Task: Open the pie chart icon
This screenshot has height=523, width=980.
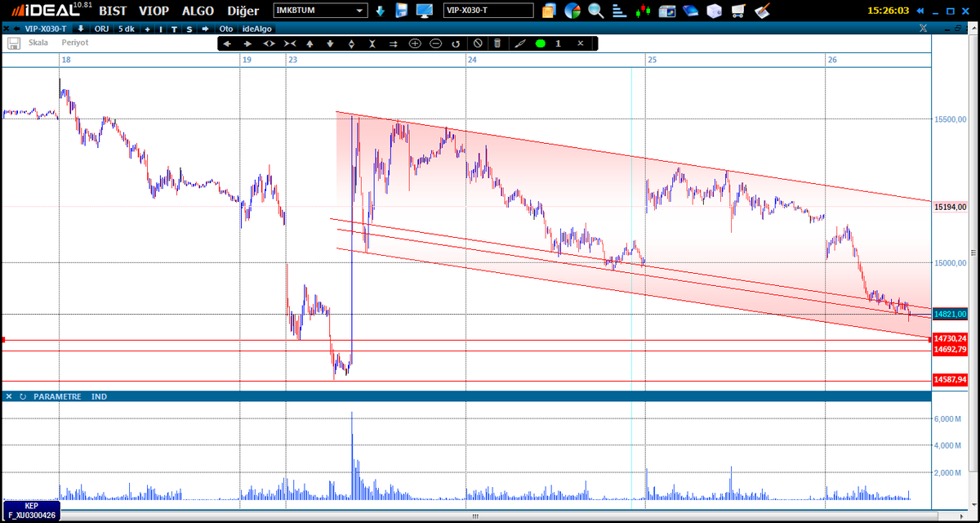Action: click(x=572, y=11)
